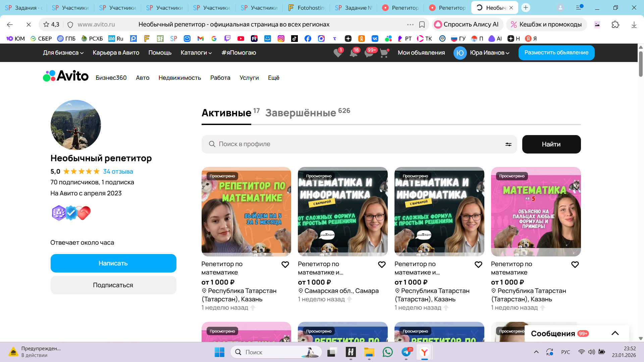Click browser bookmark page icon

coord(422,24)
